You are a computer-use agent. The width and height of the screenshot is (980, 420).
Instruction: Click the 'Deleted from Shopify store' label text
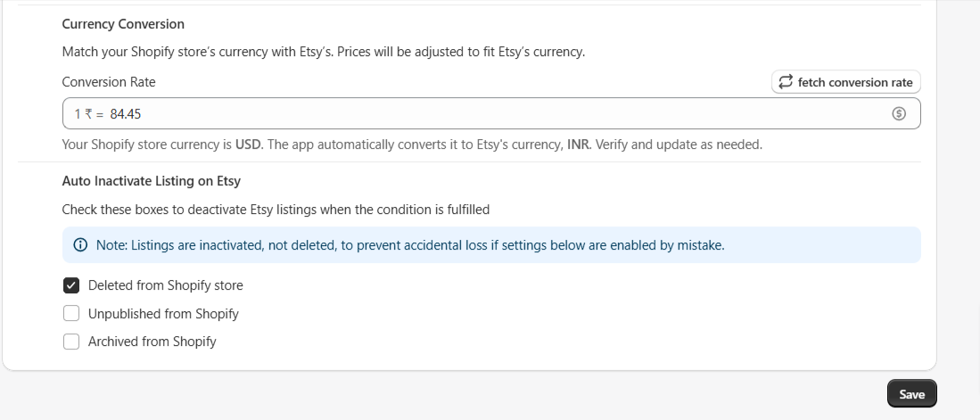[166, 285]
